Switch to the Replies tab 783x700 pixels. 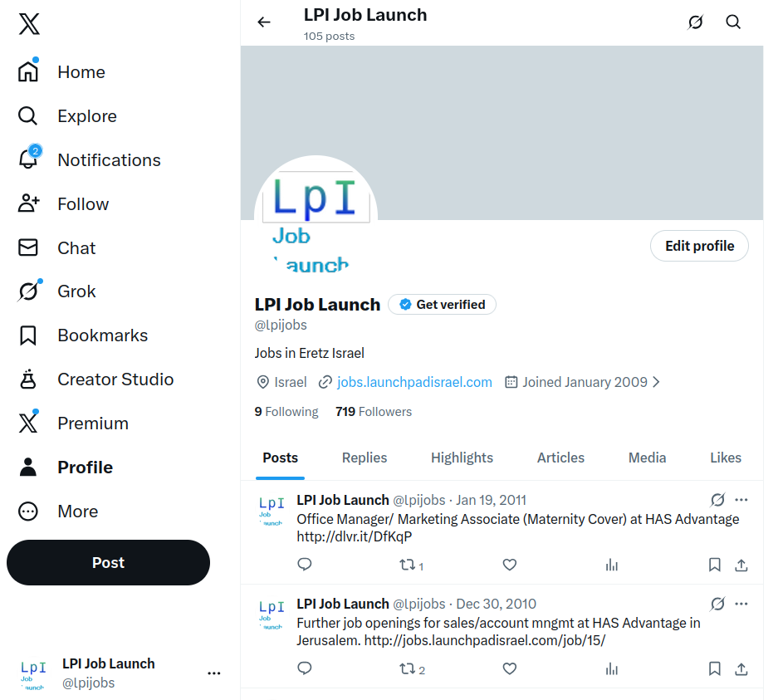365,458
